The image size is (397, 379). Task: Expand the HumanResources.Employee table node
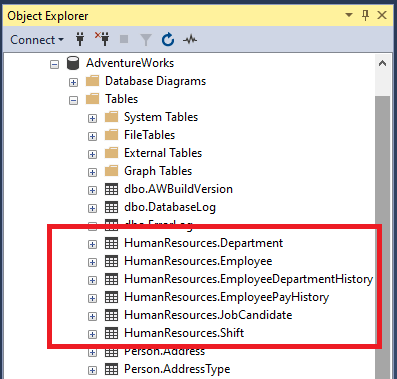click(92, 262)
